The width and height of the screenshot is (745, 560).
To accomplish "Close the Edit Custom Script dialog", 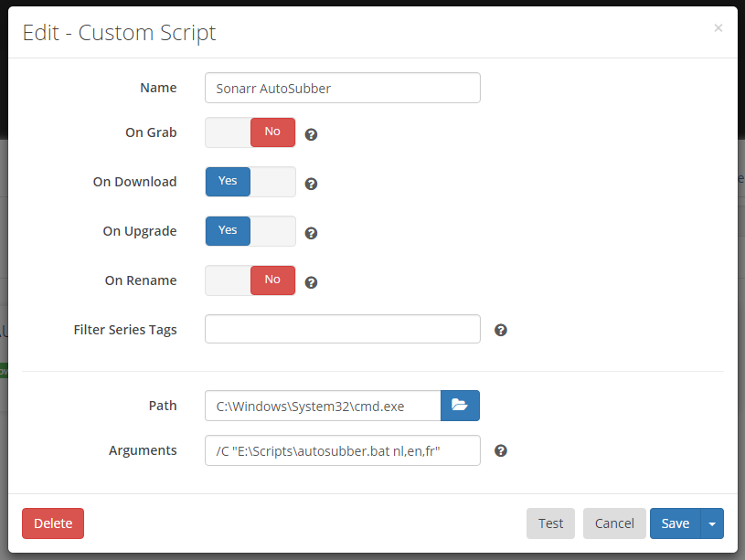I will point(718,28).
